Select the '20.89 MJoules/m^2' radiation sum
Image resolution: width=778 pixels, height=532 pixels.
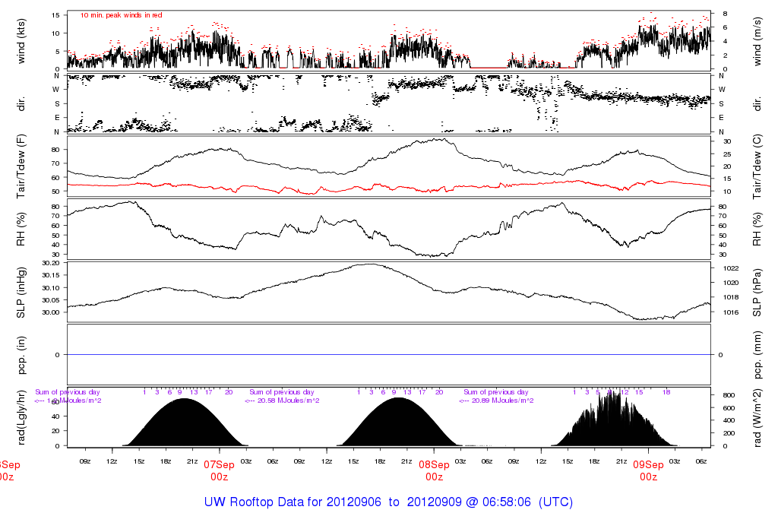(x=503, y=401)
